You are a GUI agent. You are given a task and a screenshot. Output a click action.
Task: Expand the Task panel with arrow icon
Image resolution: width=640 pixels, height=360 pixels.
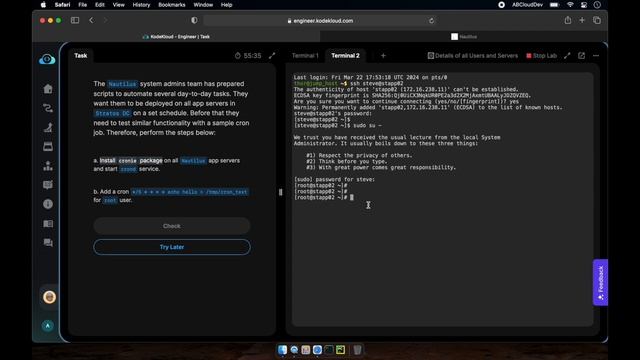(272, 56)
